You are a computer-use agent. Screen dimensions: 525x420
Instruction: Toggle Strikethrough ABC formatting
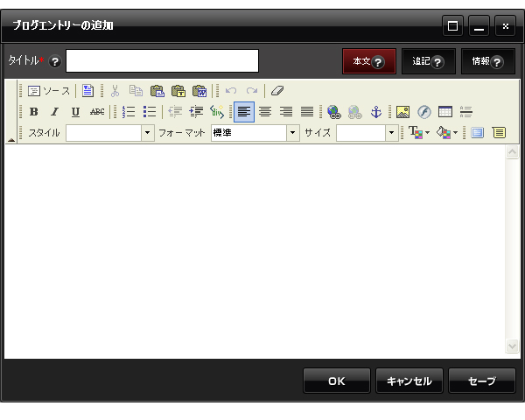pyautogui.click(x=97, y=112)
